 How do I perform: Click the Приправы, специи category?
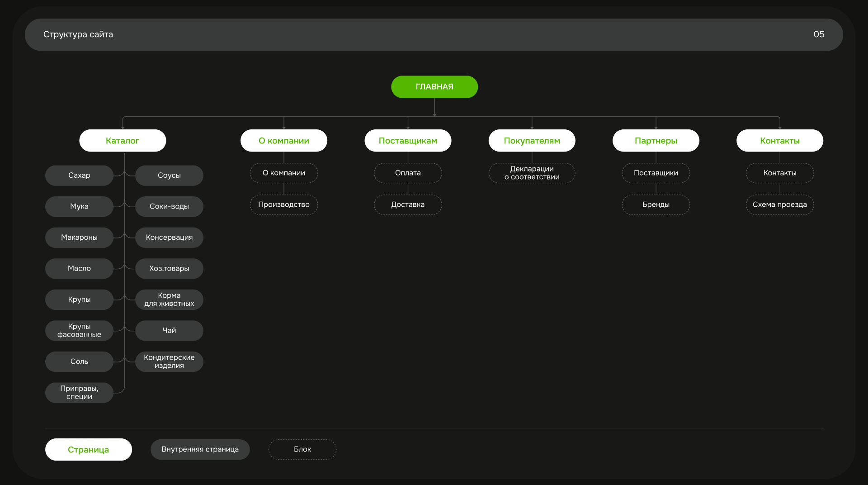(x=79, y=393)
